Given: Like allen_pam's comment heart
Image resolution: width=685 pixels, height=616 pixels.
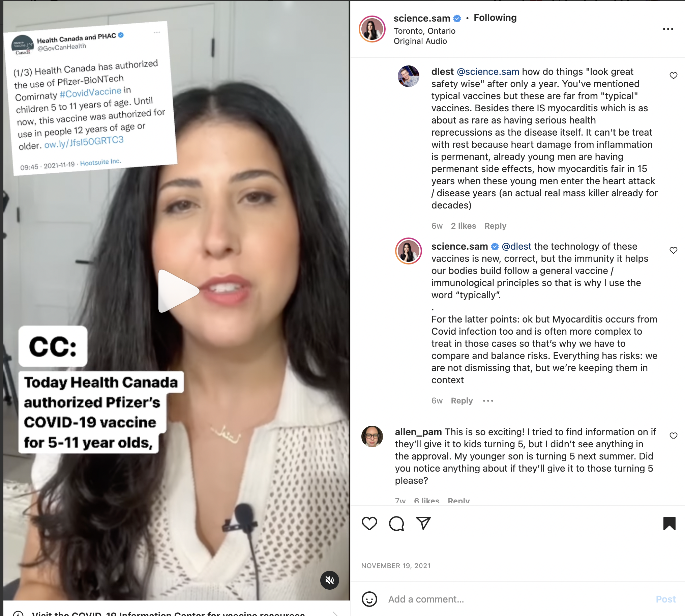Looking at the screenshot, I should [x=673, y=436].
